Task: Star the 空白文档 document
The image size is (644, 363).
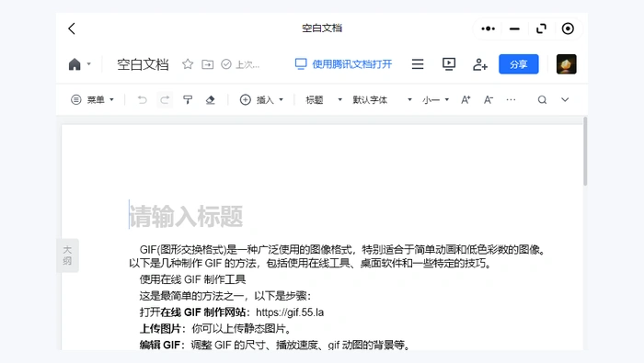Action: [188, 64]
